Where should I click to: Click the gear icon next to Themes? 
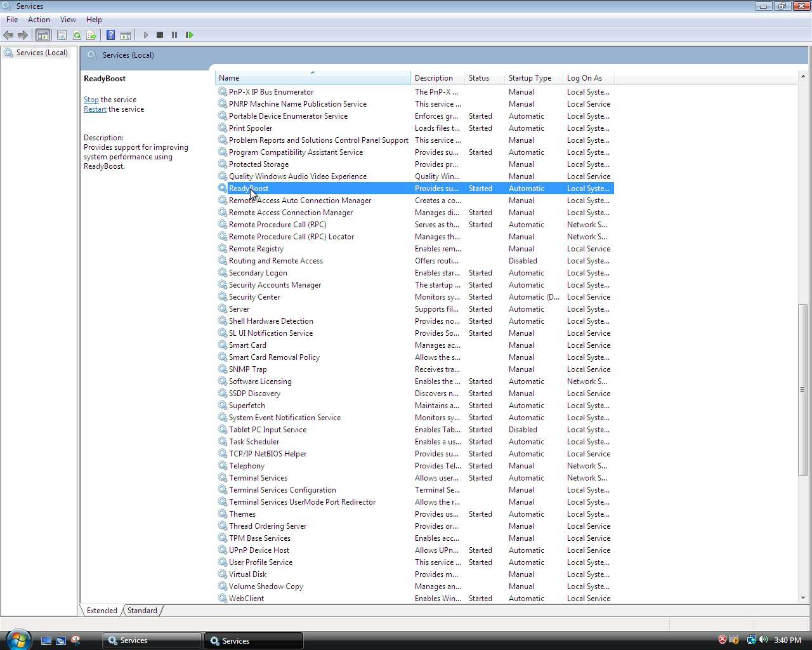[223, 514]
